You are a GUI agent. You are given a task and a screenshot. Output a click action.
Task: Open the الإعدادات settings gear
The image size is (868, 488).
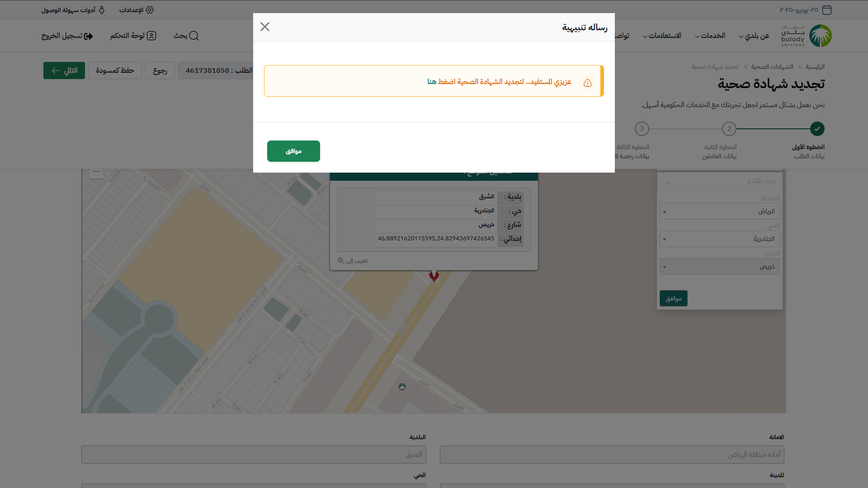pyautogui.click(x=150, y=10)
